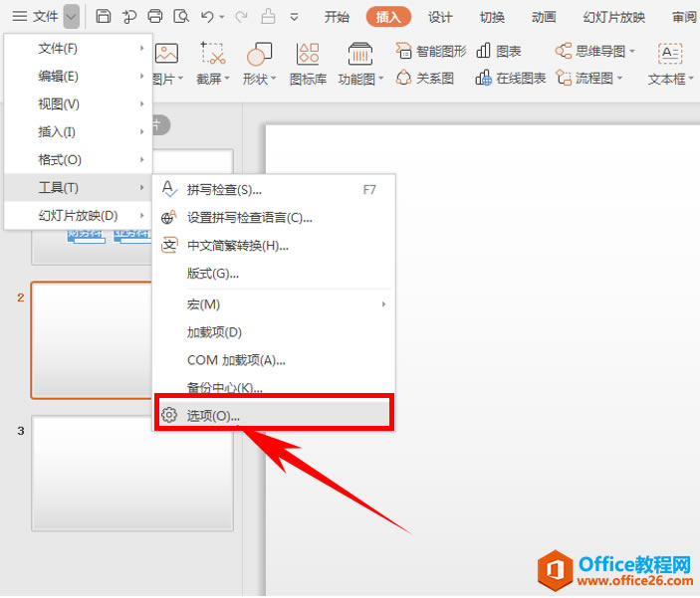Click the Save icon in quick toolbar
Image resolution: width=700 pixels, height=598 pixels.
(104, 17)
